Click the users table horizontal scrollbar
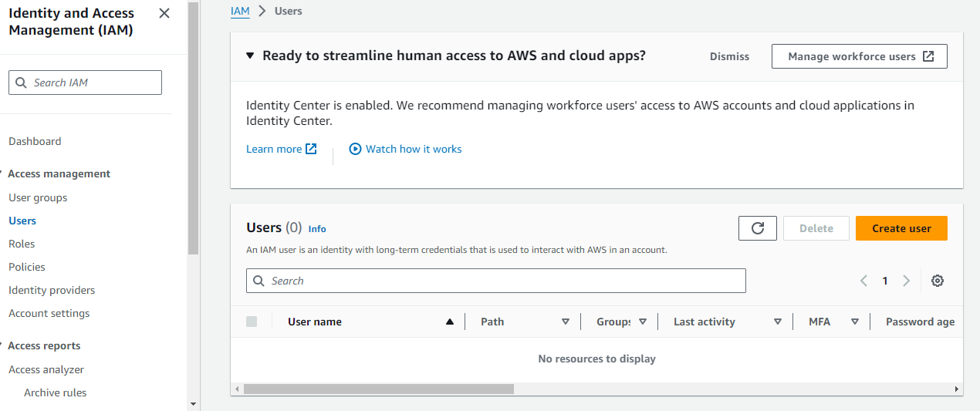This screenshot has width=980, height=411. [x=378, y=389]
